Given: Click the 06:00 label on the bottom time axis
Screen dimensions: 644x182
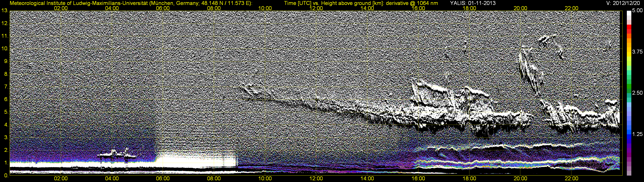Looking at the screenshot, I should coord(163,179).
